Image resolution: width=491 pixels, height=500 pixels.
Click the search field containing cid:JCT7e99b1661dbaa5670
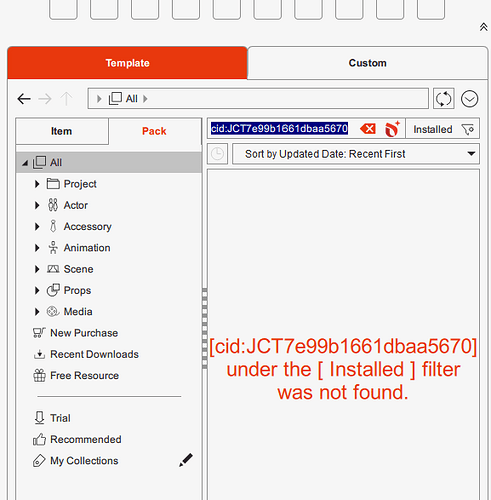[x=279, y=128]
